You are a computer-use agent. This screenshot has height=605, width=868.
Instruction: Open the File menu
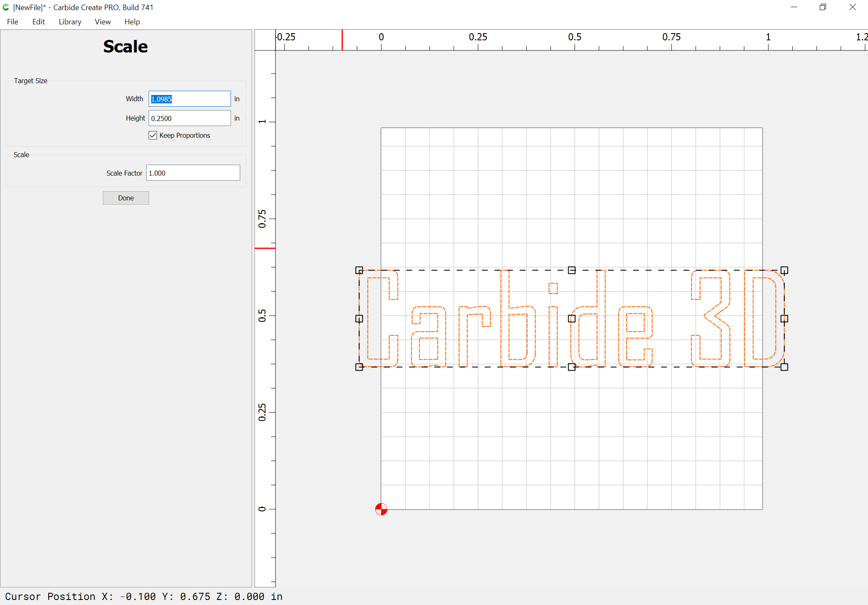click(13, 22)
